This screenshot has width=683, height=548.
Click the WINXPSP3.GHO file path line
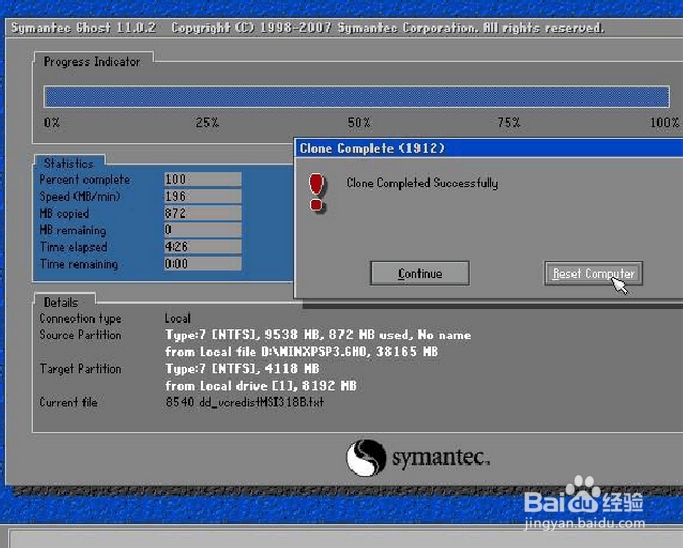tap(301, 352)
